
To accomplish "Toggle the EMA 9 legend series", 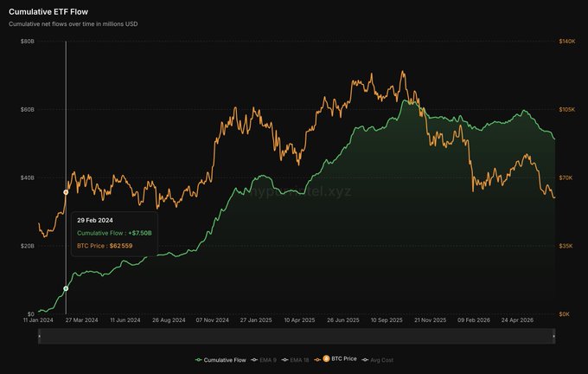I will coord(264,360).
